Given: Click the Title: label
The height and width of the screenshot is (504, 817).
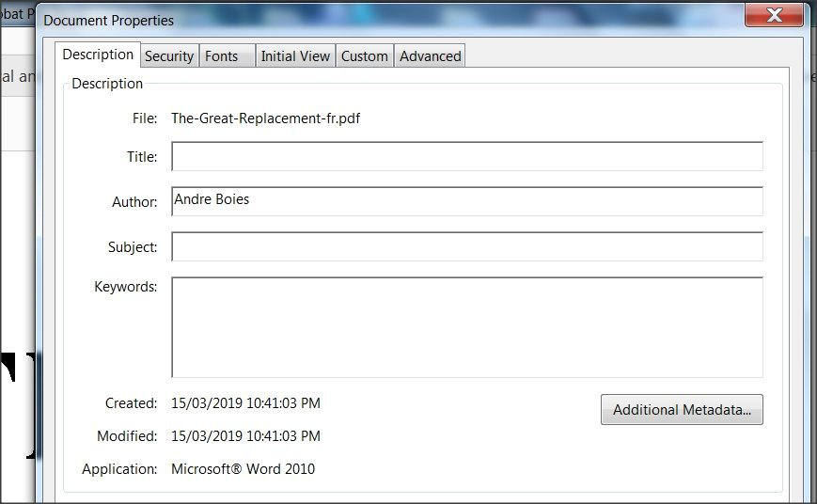Looking at the screenshot, I should click(142, 157).
